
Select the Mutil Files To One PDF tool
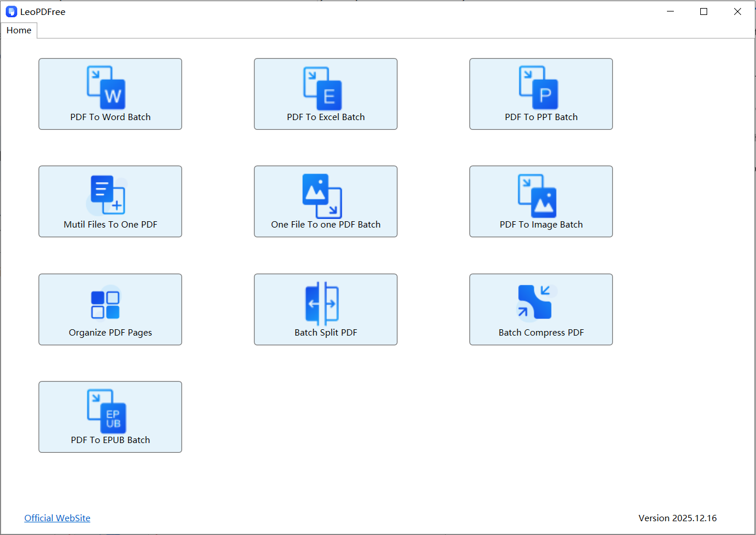tap(110, 201)
